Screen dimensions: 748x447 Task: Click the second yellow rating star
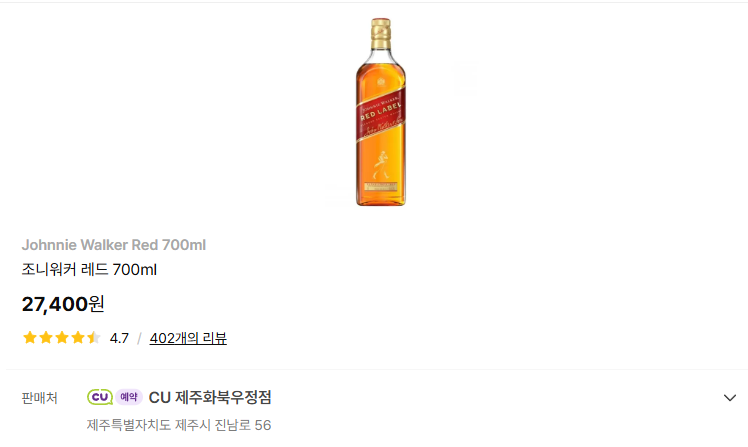(x=46, y=338)
